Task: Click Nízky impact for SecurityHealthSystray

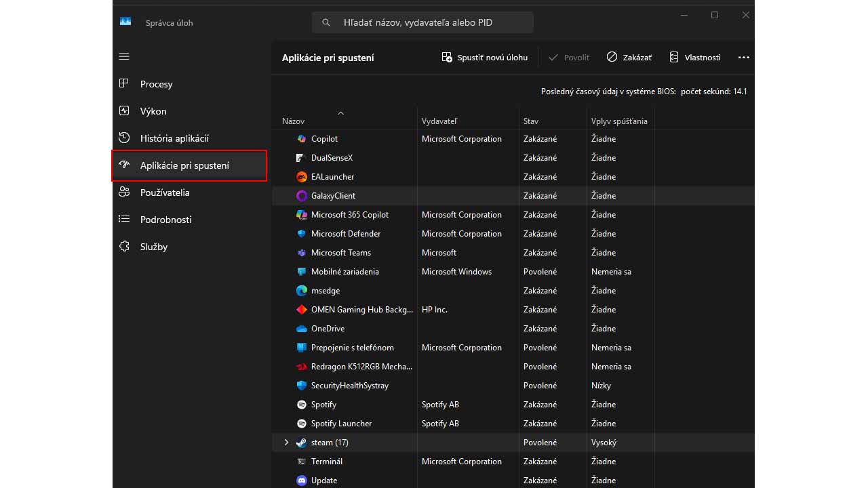Action: click(601, 386)
